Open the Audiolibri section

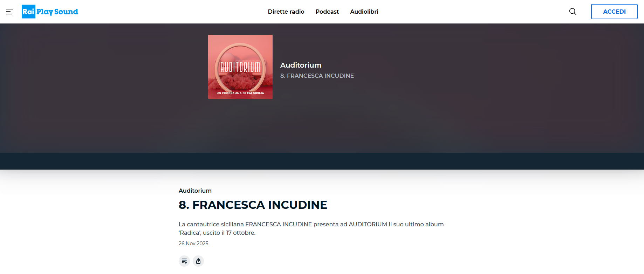tap(364, 12)
